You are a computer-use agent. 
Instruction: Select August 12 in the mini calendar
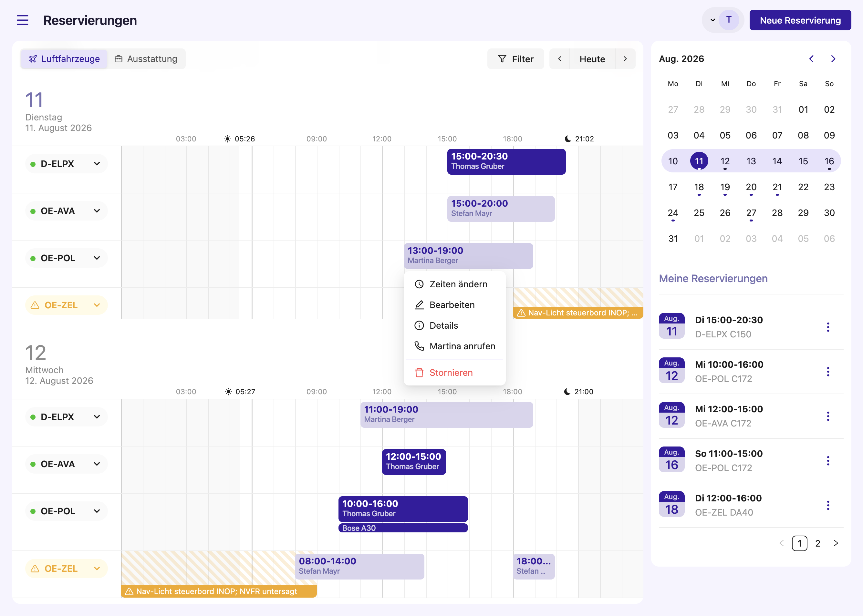point(725,161)
